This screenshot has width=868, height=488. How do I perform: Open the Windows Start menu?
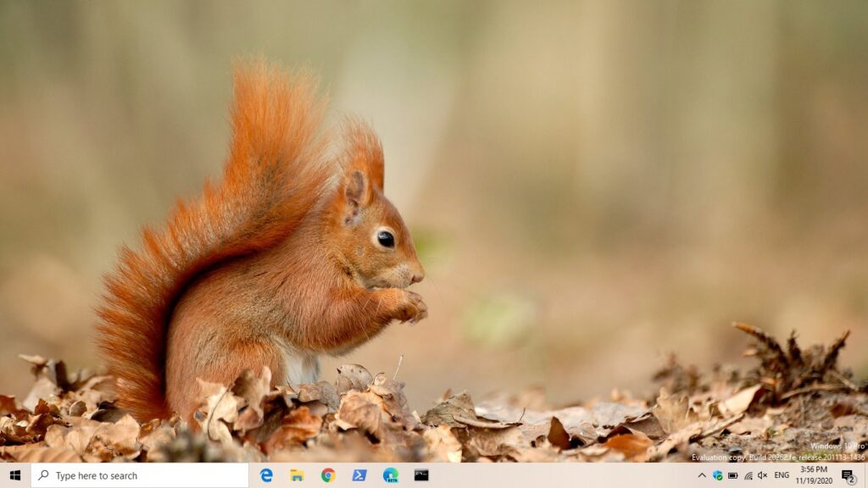(15, 475)
